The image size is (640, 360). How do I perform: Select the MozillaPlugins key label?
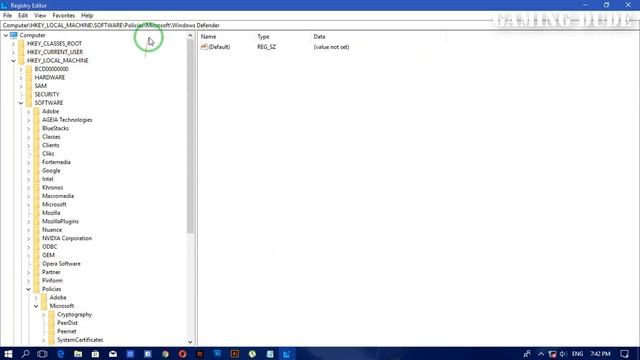click(60, 221)
